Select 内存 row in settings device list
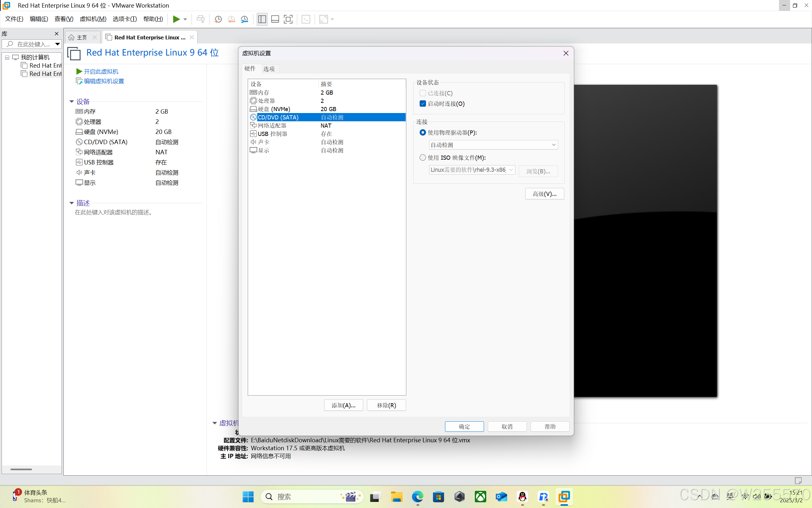812x508 pixels. click(x=327, y=92)
